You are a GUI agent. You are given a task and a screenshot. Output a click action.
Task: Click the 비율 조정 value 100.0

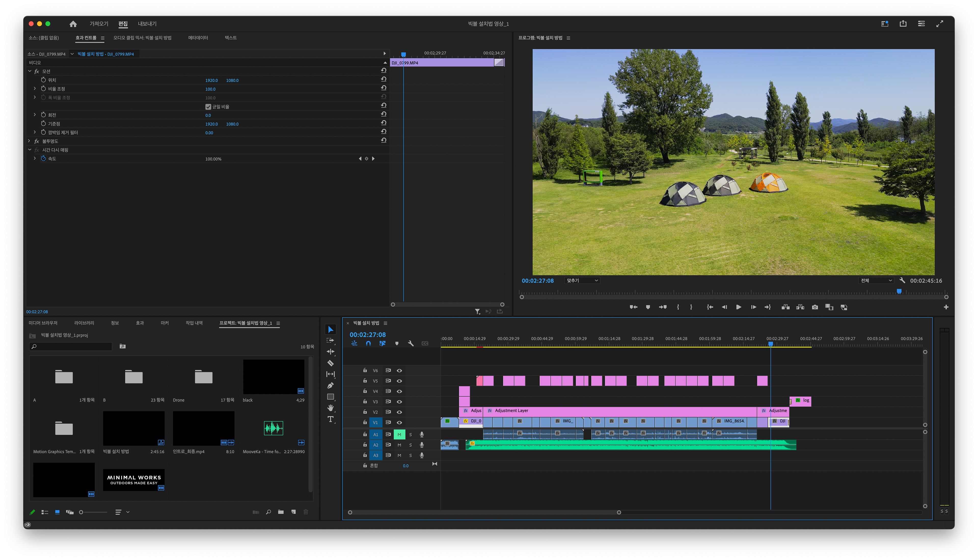pyautogui.click(x=210, y=89)
